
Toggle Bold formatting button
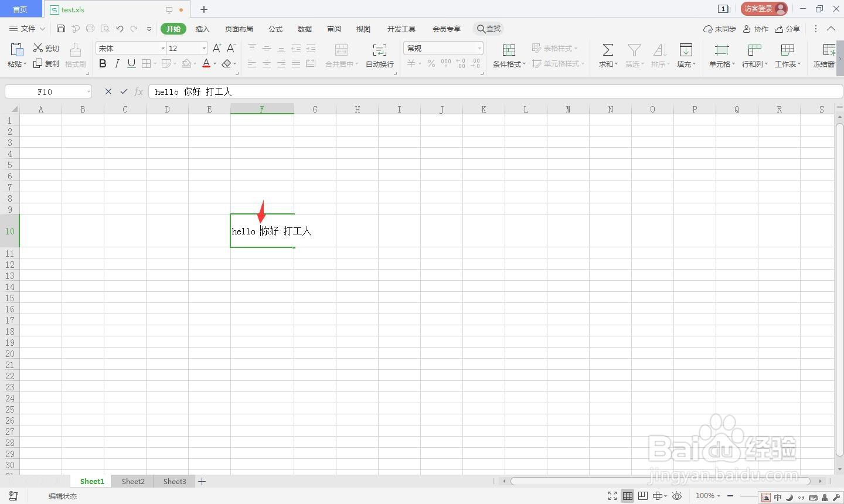pos(103,63)
